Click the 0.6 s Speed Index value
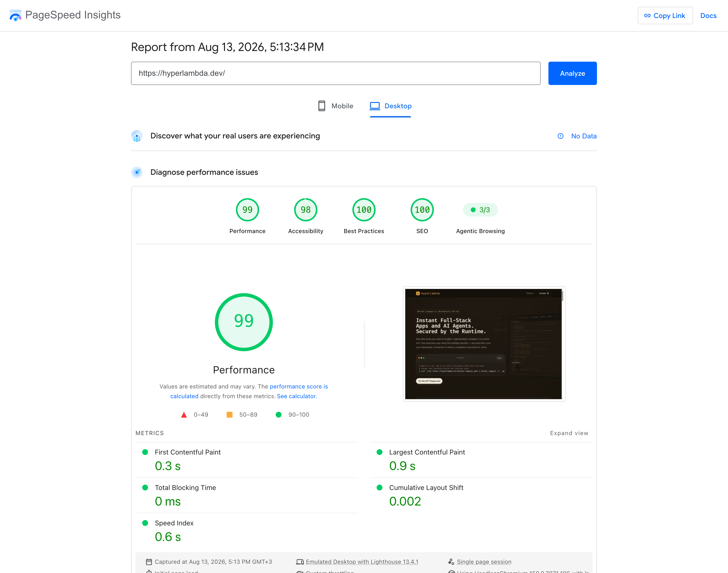Screen dimensions: 728x573 [168, 537]
